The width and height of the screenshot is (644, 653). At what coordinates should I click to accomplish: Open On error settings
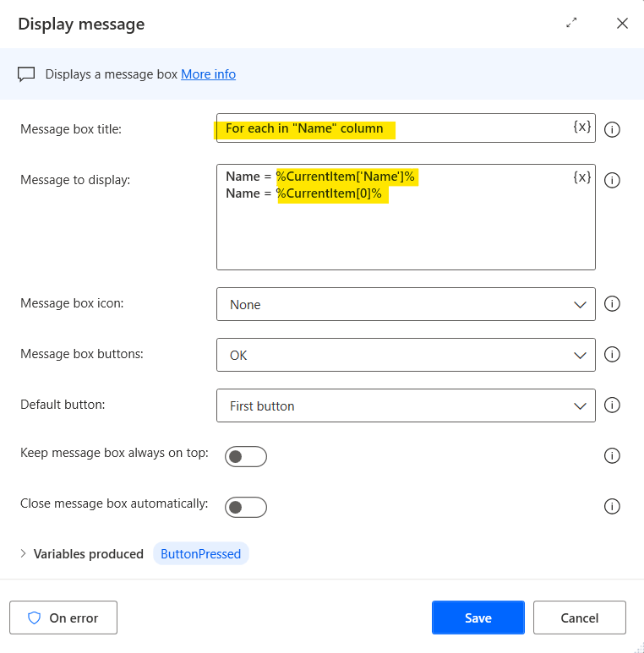[63, 618]
